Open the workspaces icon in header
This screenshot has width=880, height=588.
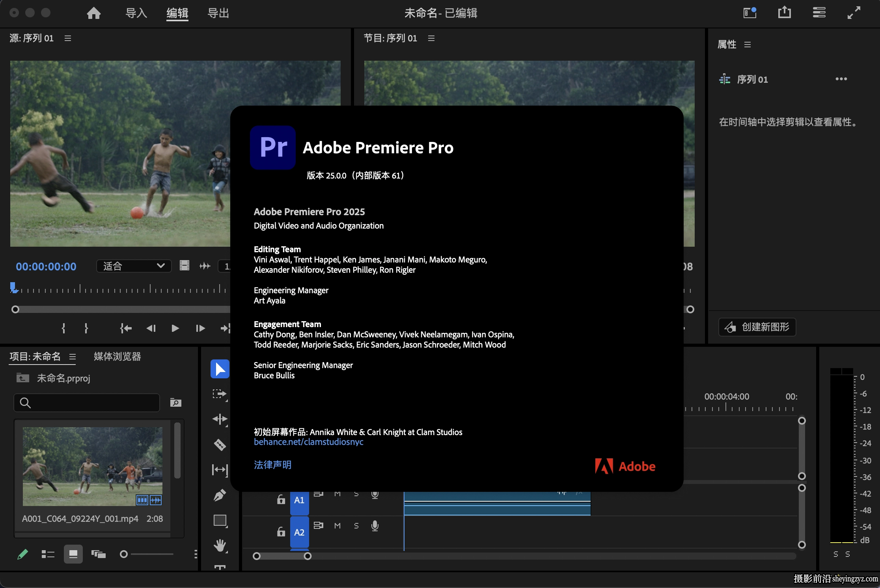[x=750, y=13]
